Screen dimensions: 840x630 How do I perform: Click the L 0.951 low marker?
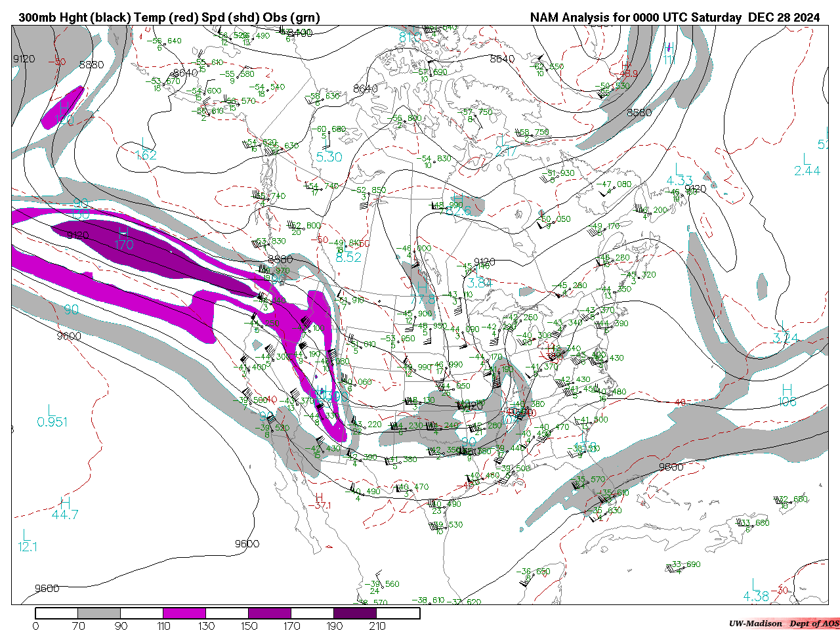(52, 415)
